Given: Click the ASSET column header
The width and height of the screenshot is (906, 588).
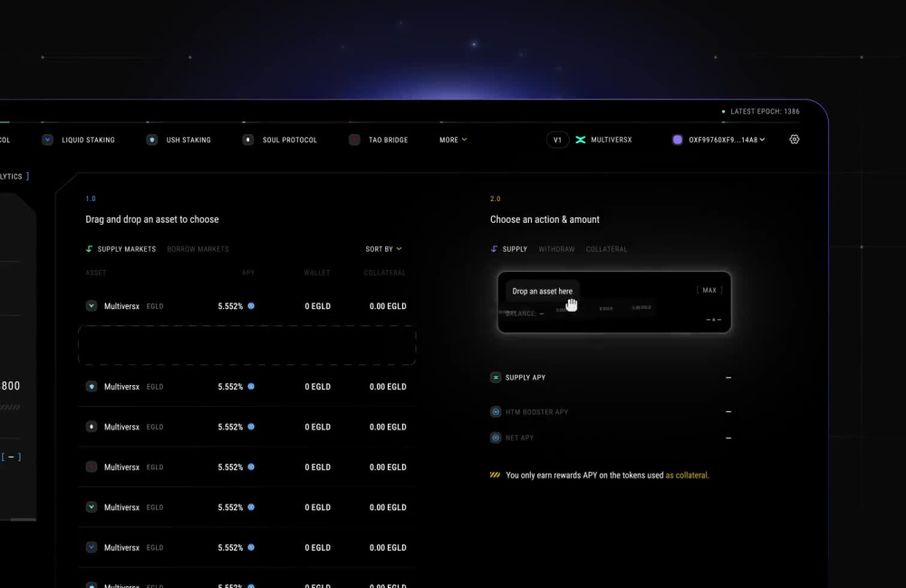Looking at the screenshot, I should point(96,273).
